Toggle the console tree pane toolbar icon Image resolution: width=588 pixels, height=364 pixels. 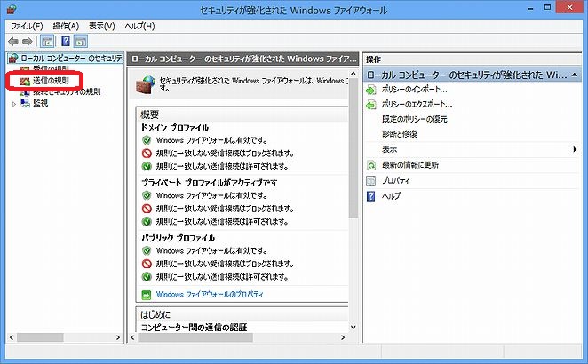click(x=47, y=41)
